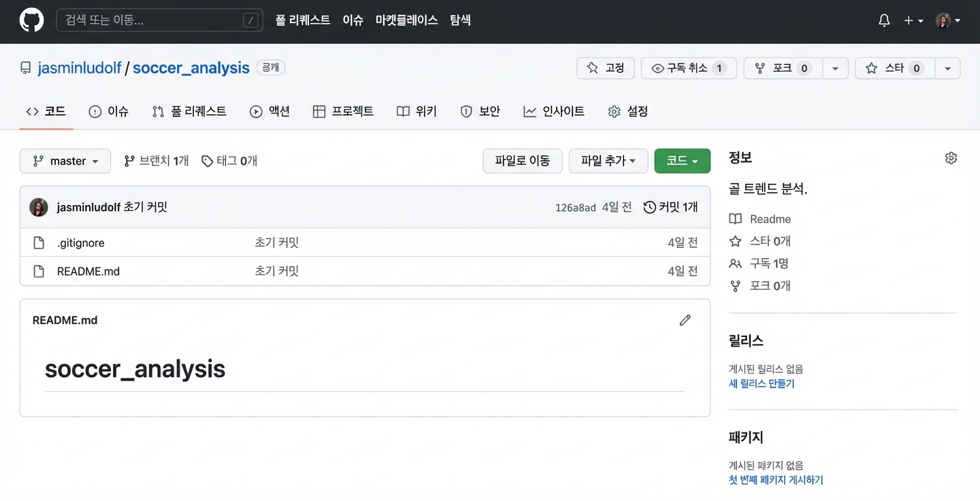Switch to the 이슈 tab
Screen dimensions: 980x501
(x=109, y=112)
